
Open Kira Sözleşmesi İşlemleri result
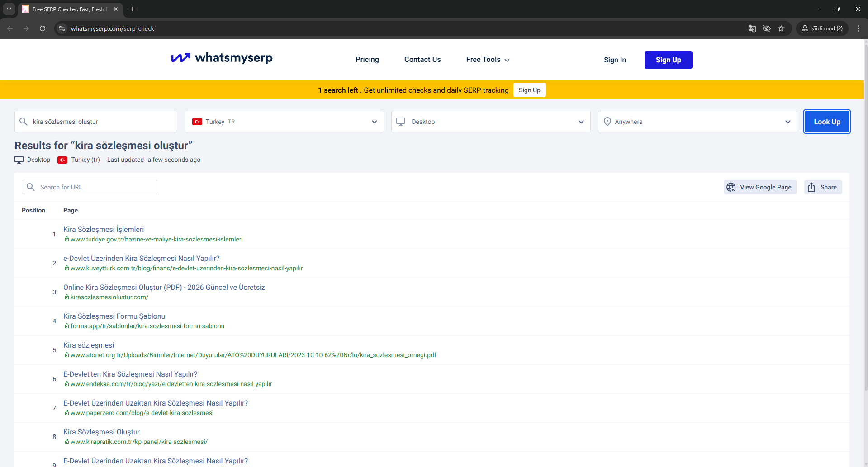click(x=104, y=230)
